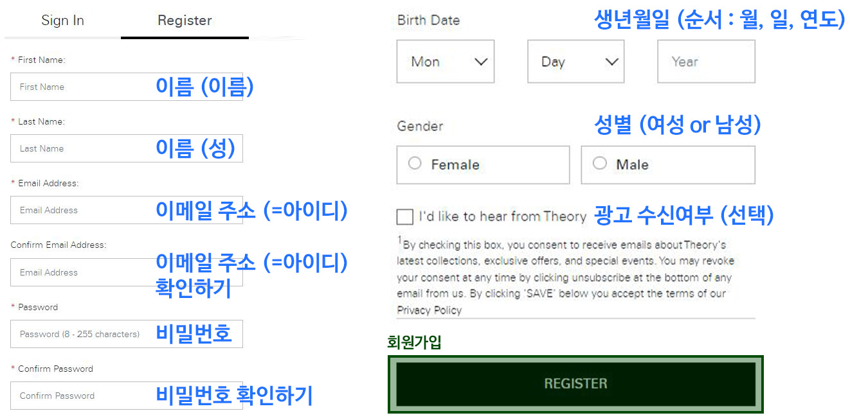Image resolution: width=868 pixels, height=420 pixels.
Task: Enable emails from Theory checkbox
Action: coord(404,216)
